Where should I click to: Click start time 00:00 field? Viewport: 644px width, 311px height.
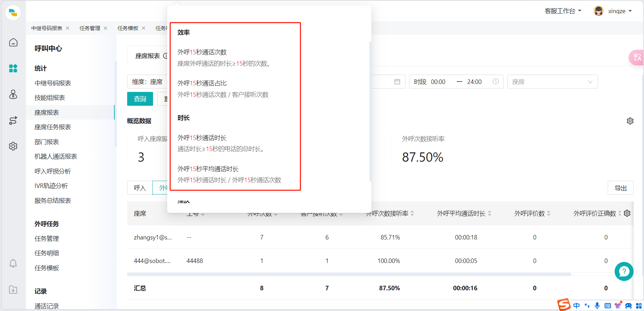(x=438, y=82)
